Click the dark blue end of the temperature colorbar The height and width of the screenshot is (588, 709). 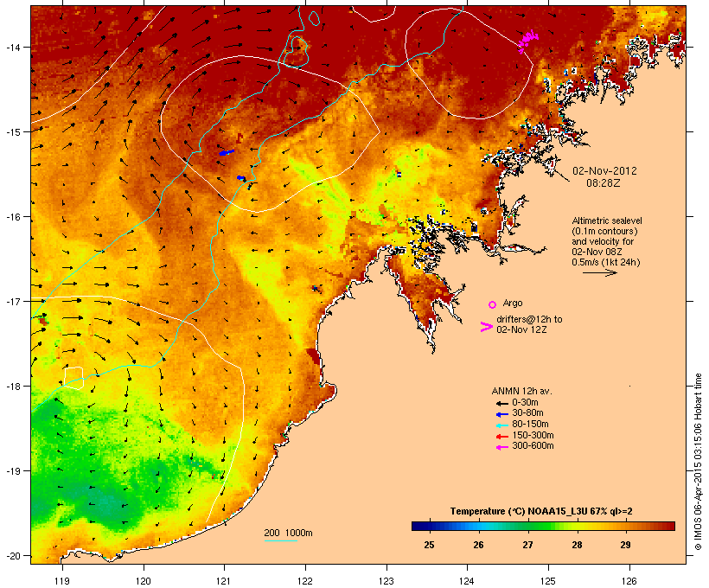coord(418,526)
